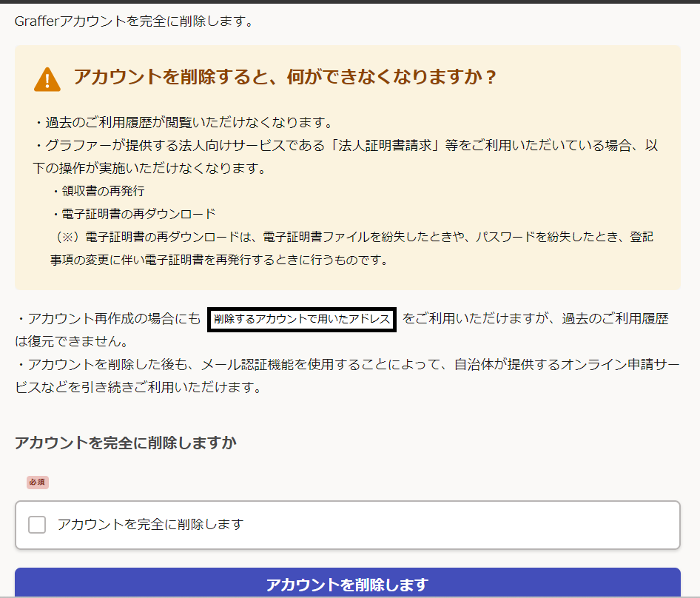Image resolution: width=700 pixels, height=598 pixels.
Task: Click the アカウントを削除します button
Action: [347, 582]
